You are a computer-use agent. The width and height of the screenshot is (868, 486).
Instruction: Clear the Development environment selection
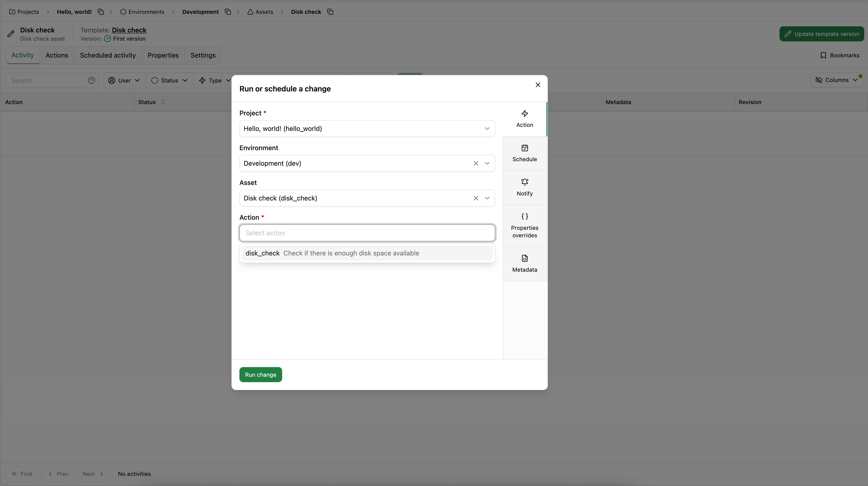coord(476,163)
